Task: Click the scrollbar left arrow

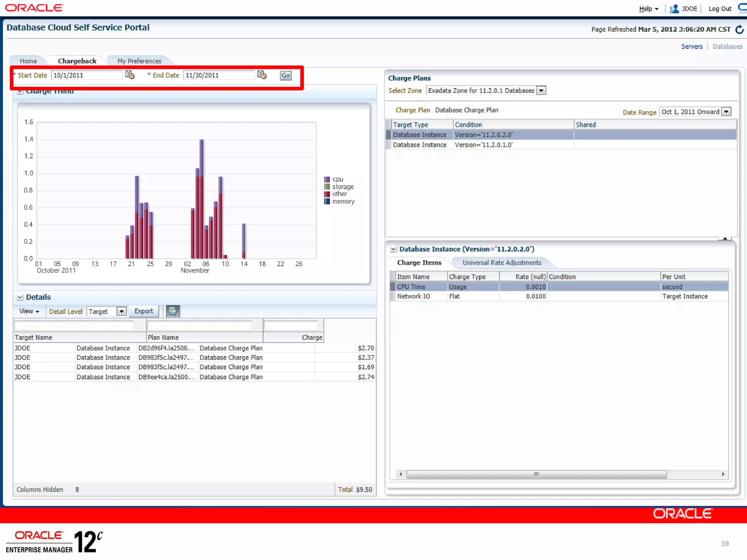Action: (401, 474)
